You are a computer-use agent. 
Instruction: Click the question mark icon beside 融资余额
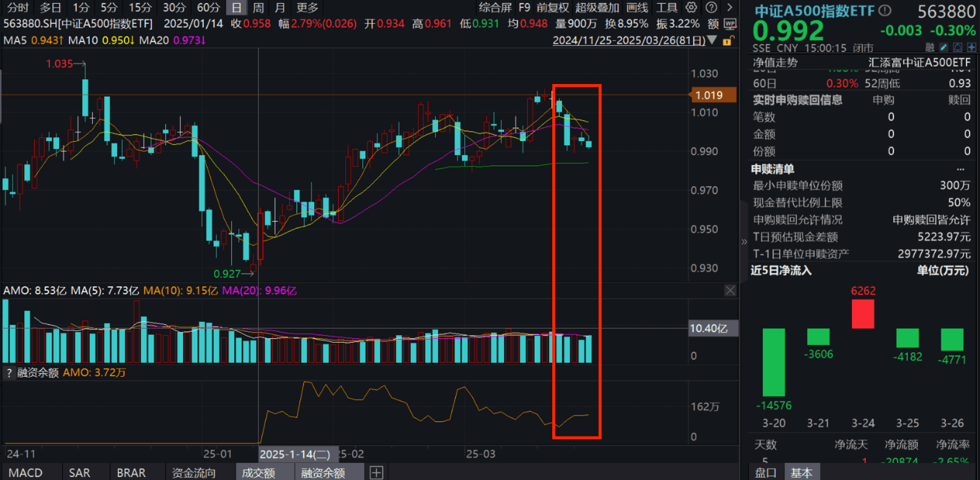point(9,372)
